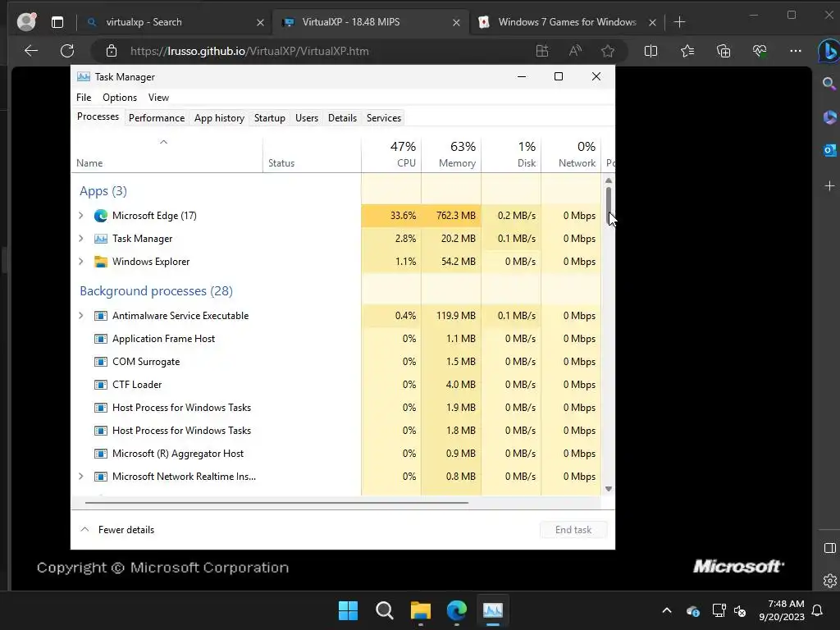View site information lock icon
Viewport: 840px width, 630px height.
coord(112,51)
